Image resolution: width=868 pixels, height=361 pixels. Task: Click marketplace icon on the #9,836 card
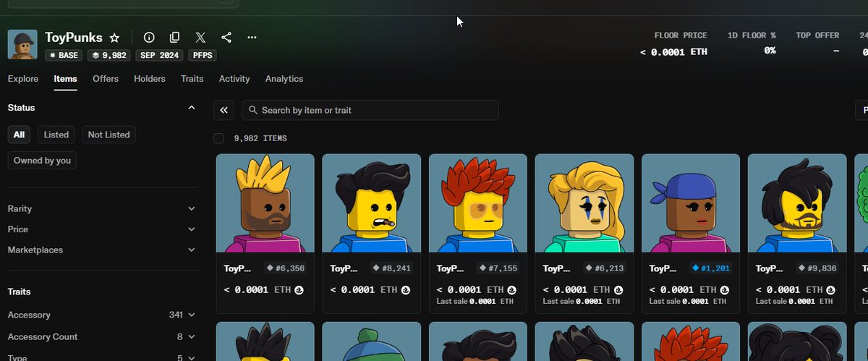pyautogui.click(x=830, y=289)
